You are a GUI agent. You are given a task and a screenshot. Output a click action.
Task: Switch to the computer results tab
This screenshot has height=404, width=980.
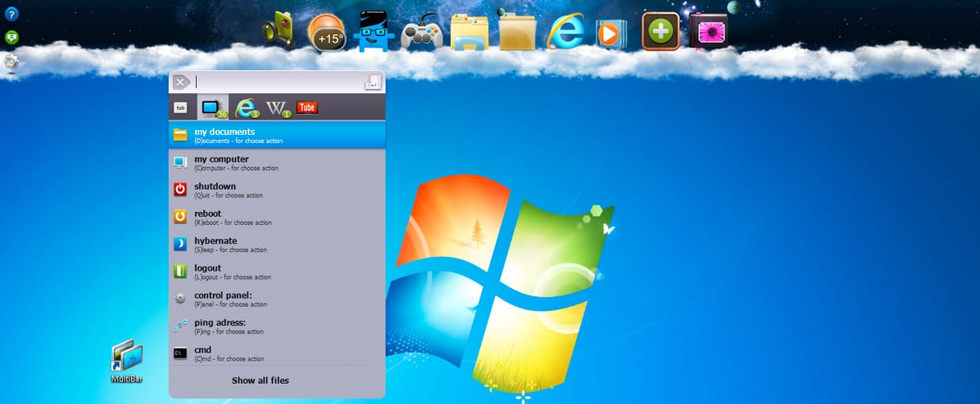pos(213,108)
